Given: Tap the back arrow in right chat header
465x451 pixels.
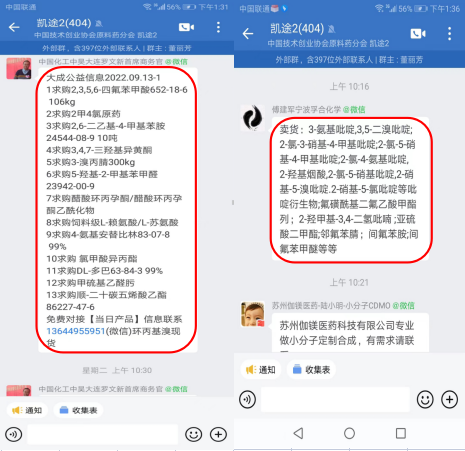Looking at the screenshot, I should tap(248, 33).
